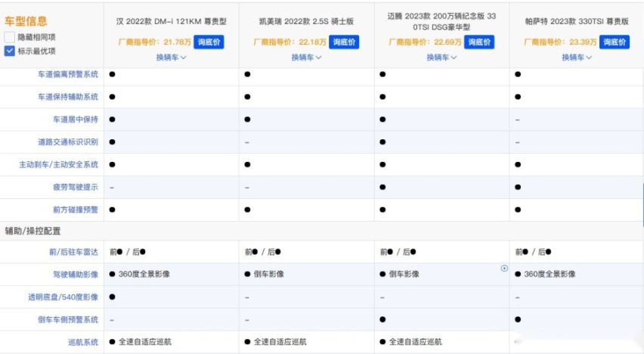Click 360度全景影像 in the 汉 column
The height and width of the screenshot is (354, 644).
(x=144, y=275)
